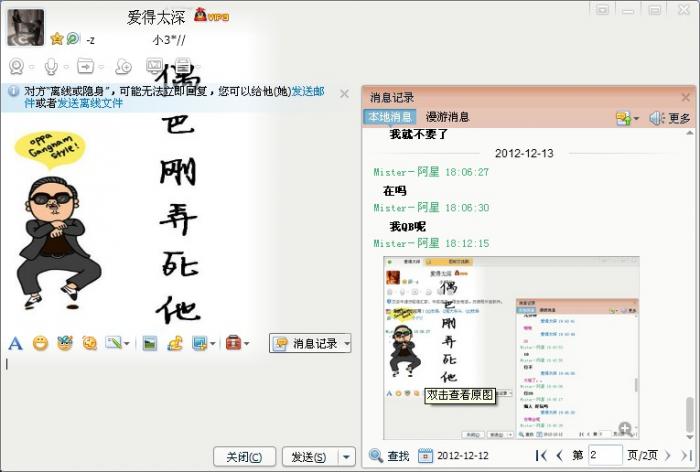Click message text 我QB呢
Viewport: 700px width, 472px height.
408,226
